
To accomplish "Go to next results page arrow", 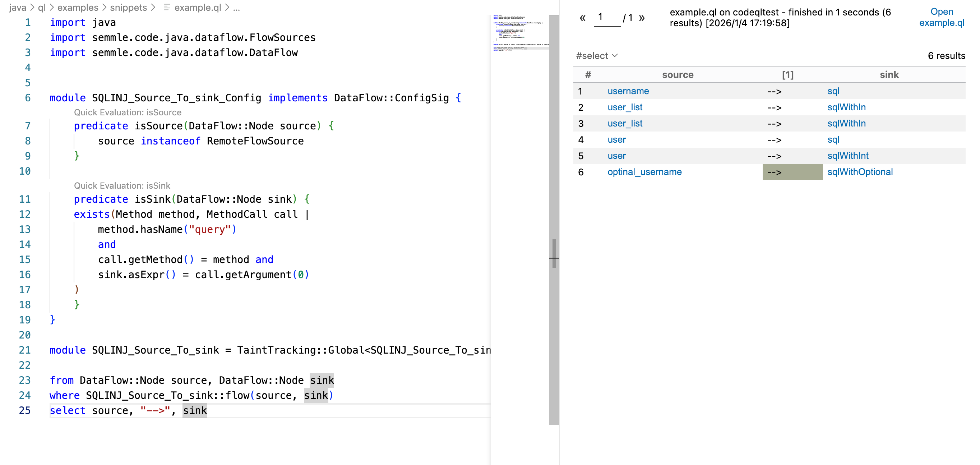I will tap(642, 18).
